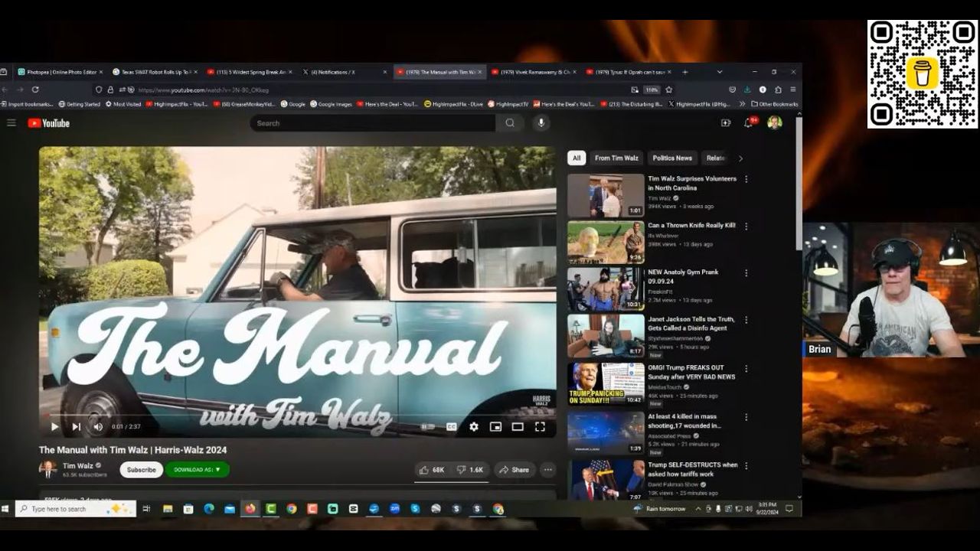Subscribe to the Tim Walz channel
This screenshot has height=551, width=980.
click(x=141, y=470)
